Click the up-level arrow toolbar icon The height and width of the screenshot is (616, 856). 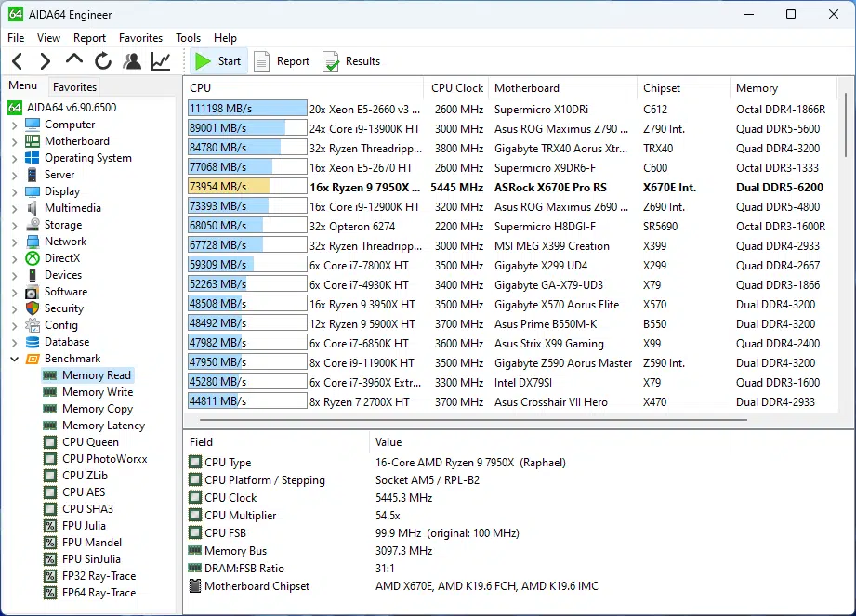[x=74, y=59]
